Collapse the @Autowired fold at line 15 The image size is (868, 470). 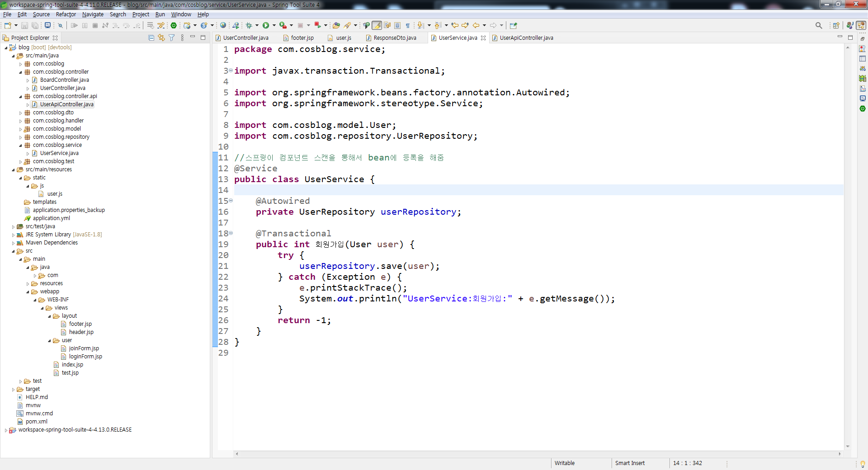231,200
